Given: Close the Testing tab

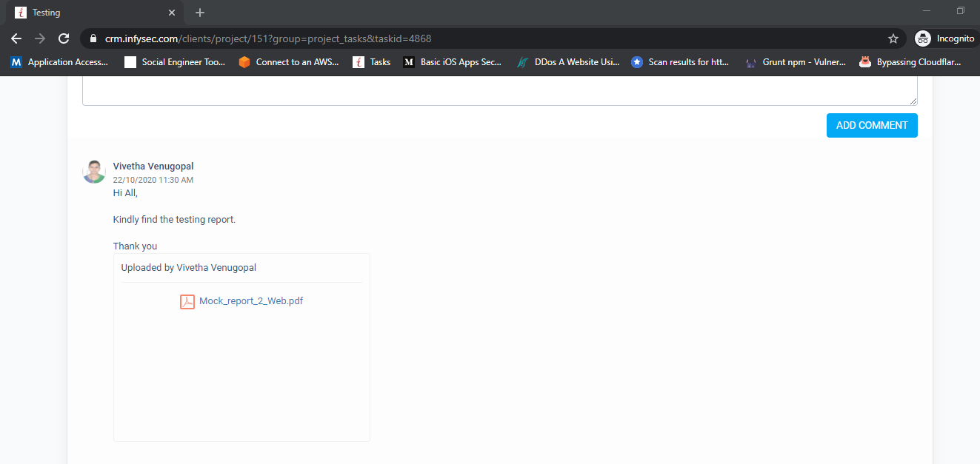Looking at the screenshot, I should pos(172,13).
